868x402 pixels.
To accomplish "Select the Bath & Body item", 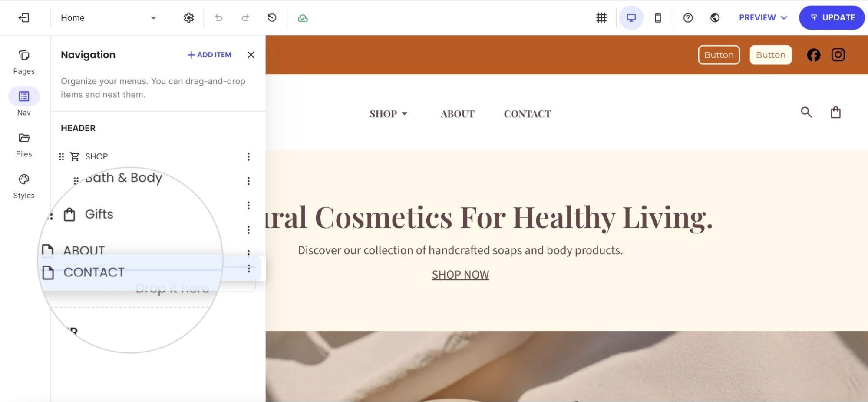I will coord(124,178).
